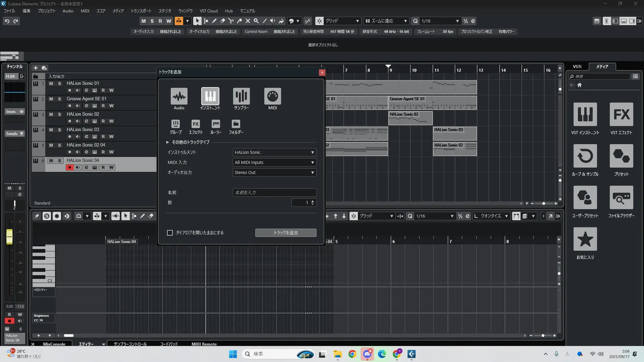This screenshot has height=362, width=644.
Task: Click the channel volume fader handle
Action: pyautogui.click(x=9, y=236)
